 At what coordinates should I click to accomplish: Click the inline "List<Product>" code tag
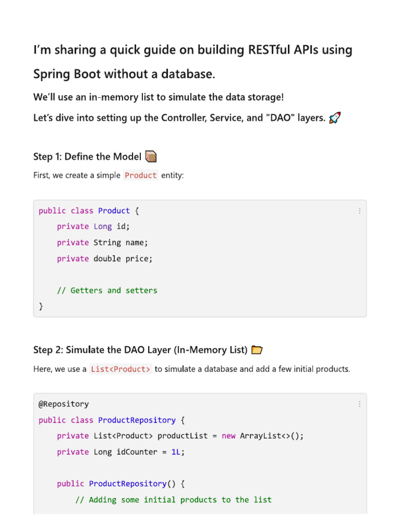(x=121, y=369)
